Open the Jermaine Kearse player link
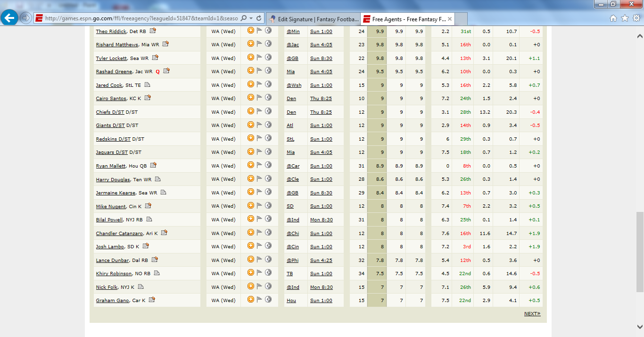 click(x=116, y=193)
